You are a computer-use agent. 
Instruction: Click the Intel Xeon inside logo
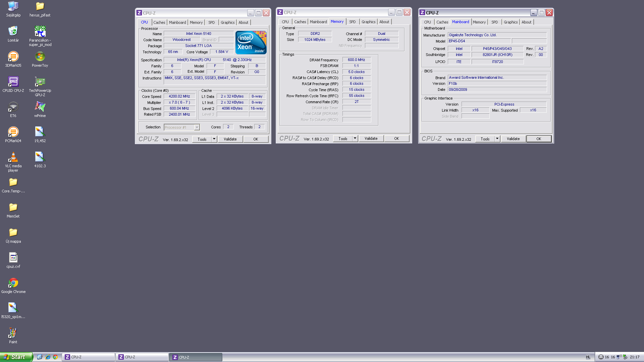click(x=251, y=43)
